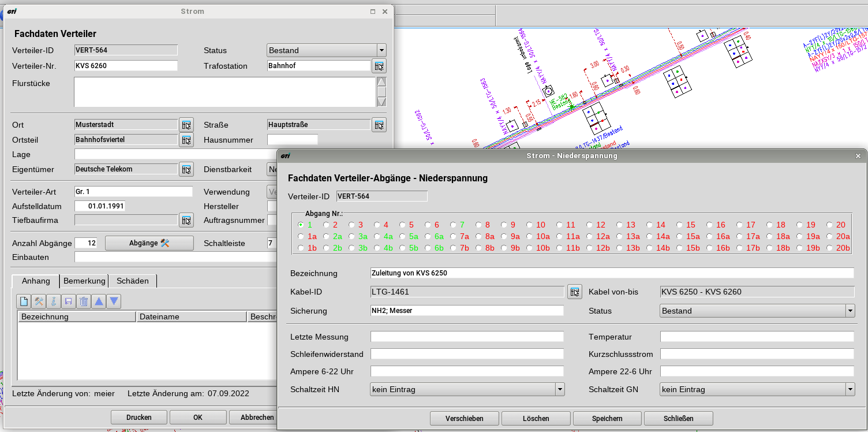
Task: Click into the Letzte Messung input field
Action: pos(467,337)
